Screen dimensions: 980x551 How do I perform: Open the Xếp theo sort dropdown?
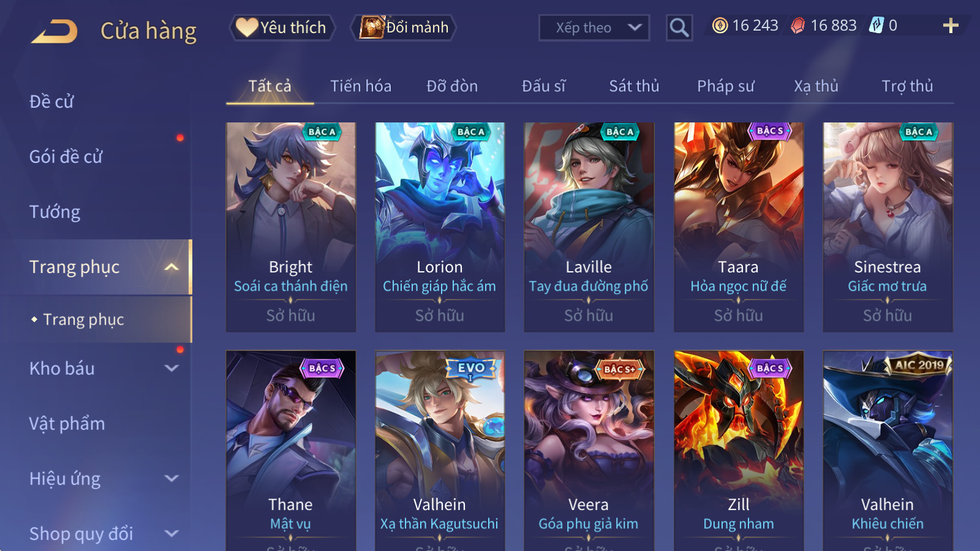[x=594, y=28]
